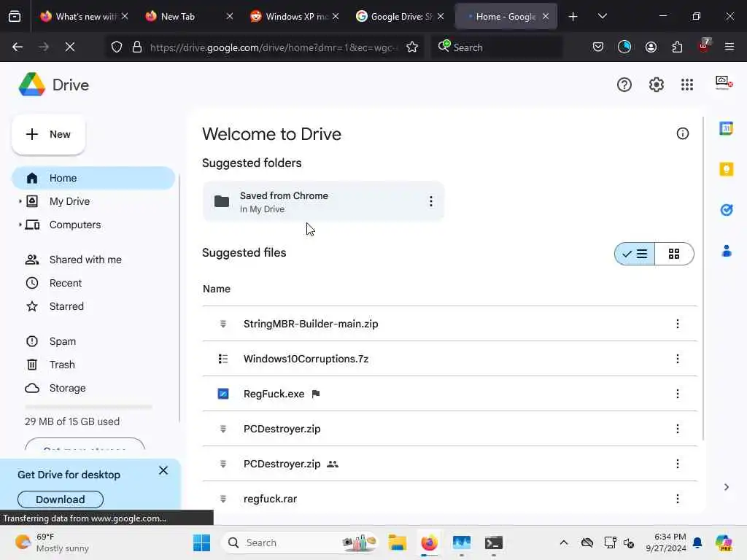Dismiss Get Drive for desktop banner
The width and height of the screenshot is (747, 560).
pos(163,471)
